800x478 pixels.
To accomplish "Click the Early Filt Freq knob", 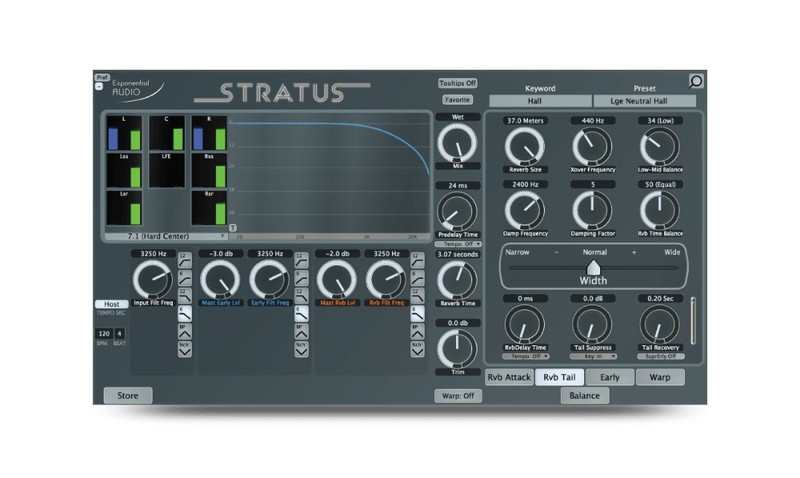I will pos(269,280).
